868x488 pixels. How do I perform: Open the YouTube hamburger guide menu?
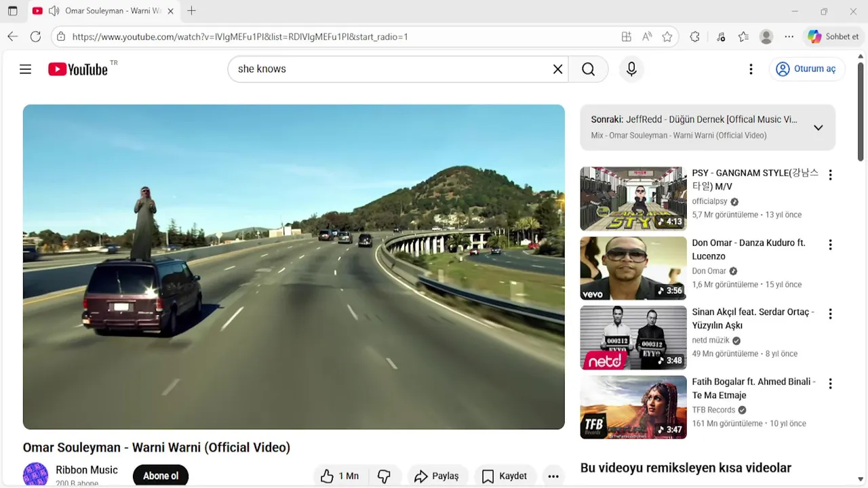click(26, 69)
